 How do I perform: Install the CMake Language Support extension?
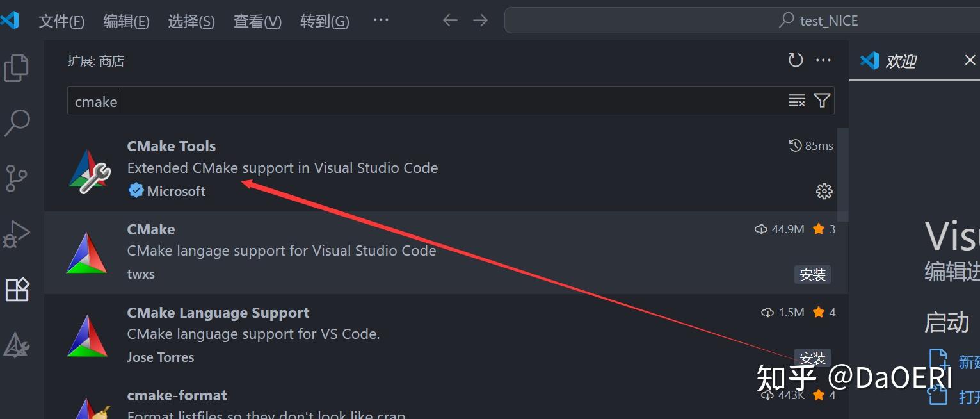tap(812, 357)
